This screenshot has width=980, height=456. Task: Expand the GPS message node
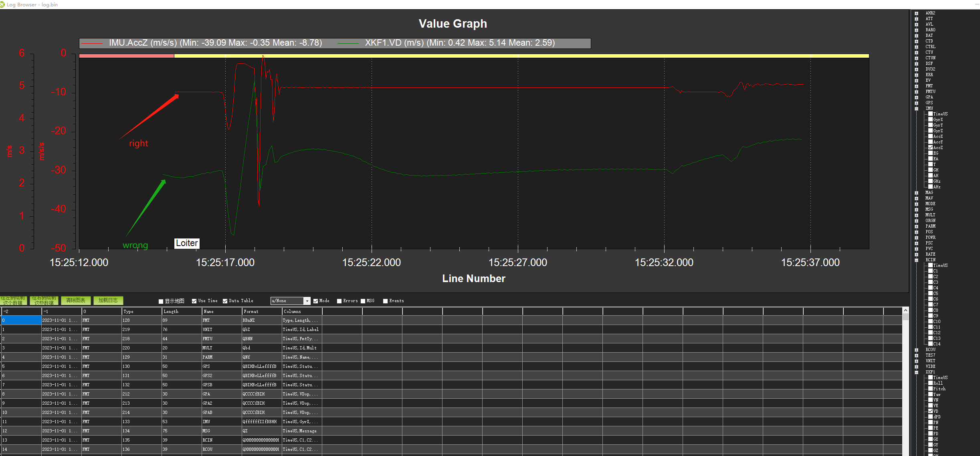click(917, 103)
